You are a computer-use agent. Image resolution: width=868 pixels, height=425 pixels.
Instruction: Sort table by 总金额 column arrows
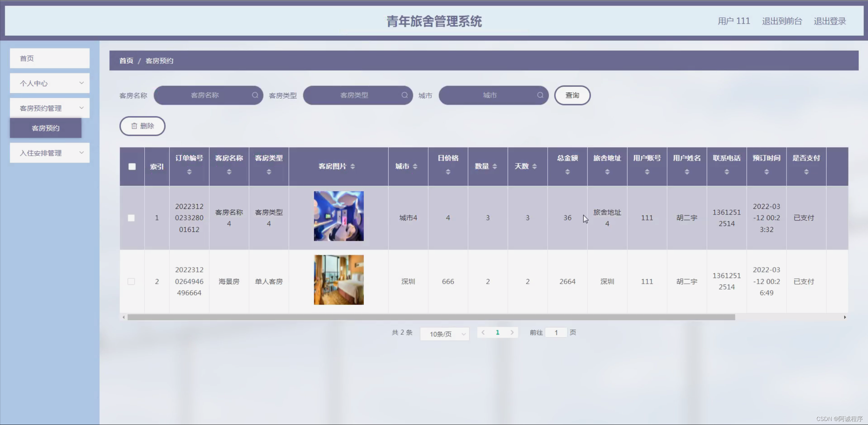(567, 172)
